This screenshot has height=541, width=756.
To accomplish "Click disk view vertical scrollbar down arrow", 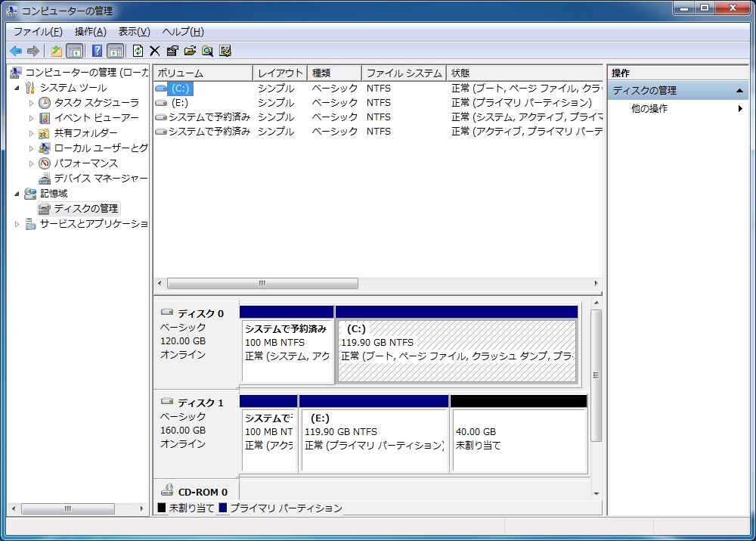I will pyautogui.click(x=596, y=493).
